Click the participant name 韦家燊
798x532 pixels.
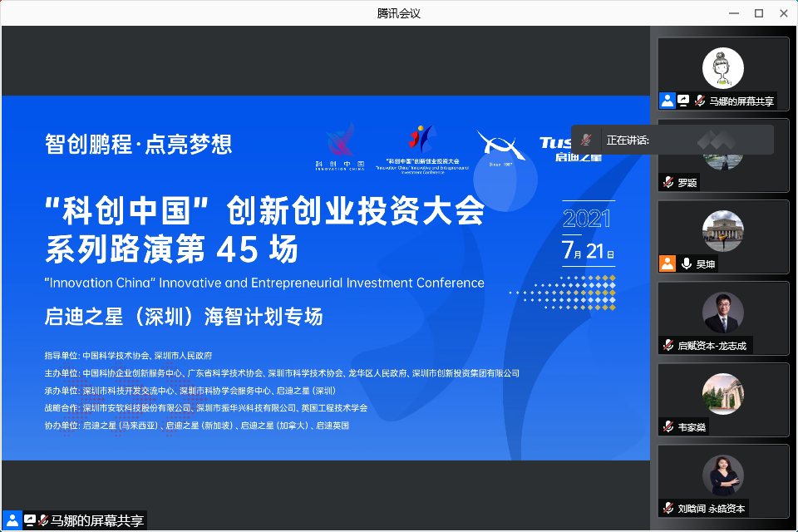coord(692,427)
